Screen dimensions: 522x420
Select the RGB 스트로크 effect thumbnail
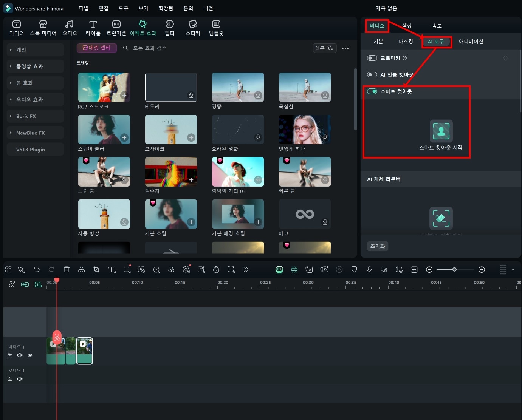click(x=104, y=87)
